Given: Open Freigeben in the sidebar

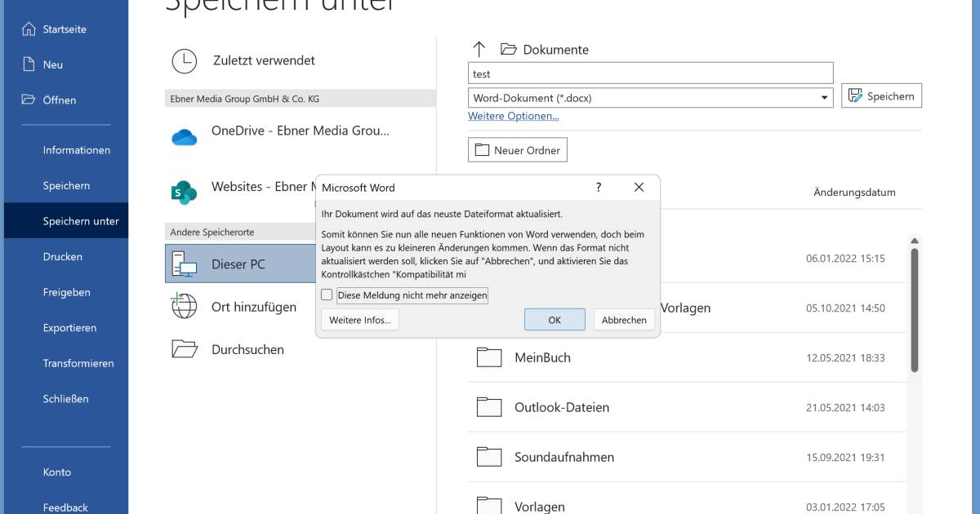Looking at the screenshot, I should pyautogui.click(x=67, y=292).
